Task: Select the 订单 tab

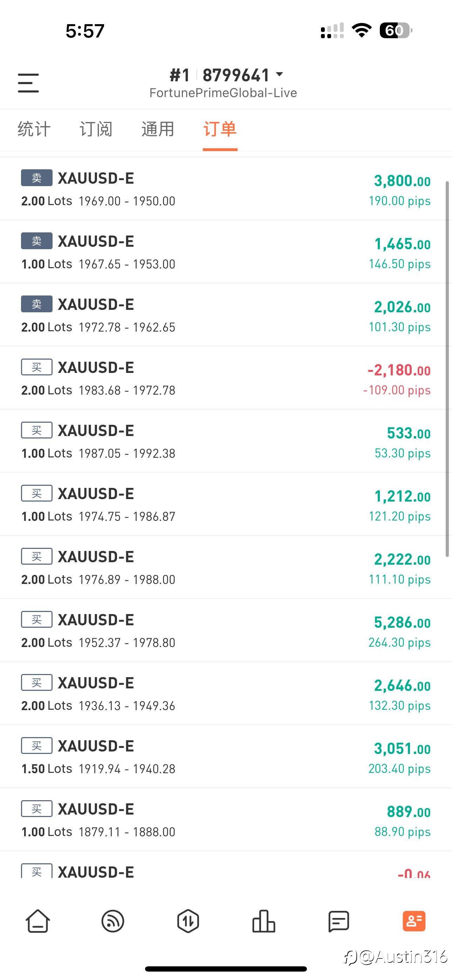Action: tap(220, 129)
